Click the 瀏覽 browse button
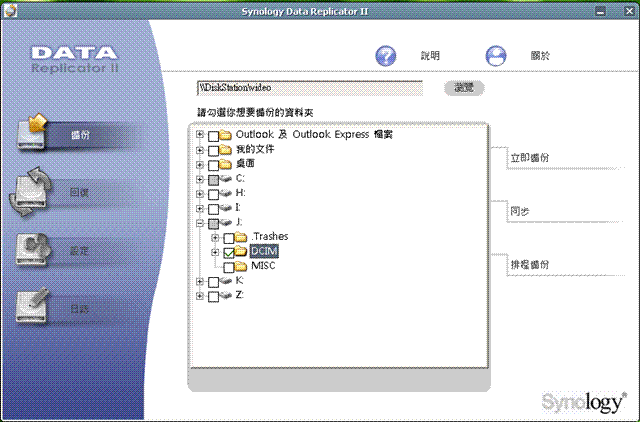This screenshot has width=640, height=422. click(x=464, y=88)
